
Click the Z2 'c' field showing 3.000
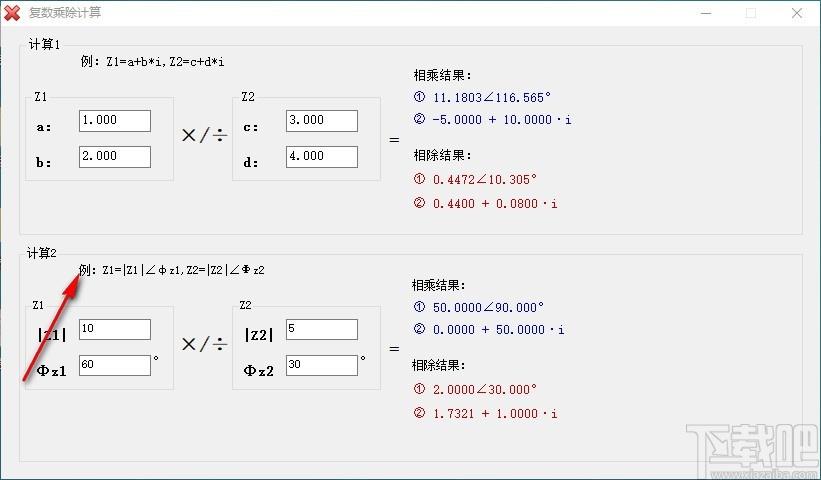(322, 121)
